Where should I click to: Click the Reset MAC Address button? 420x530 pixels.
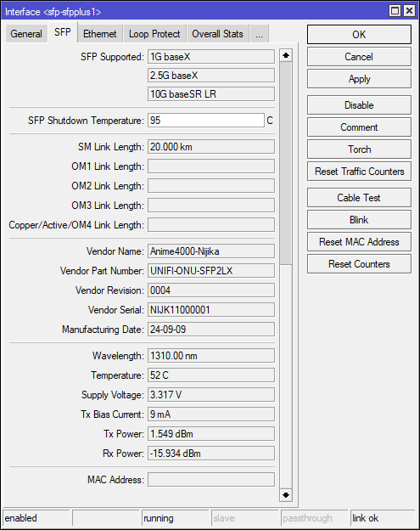point(359,242)
